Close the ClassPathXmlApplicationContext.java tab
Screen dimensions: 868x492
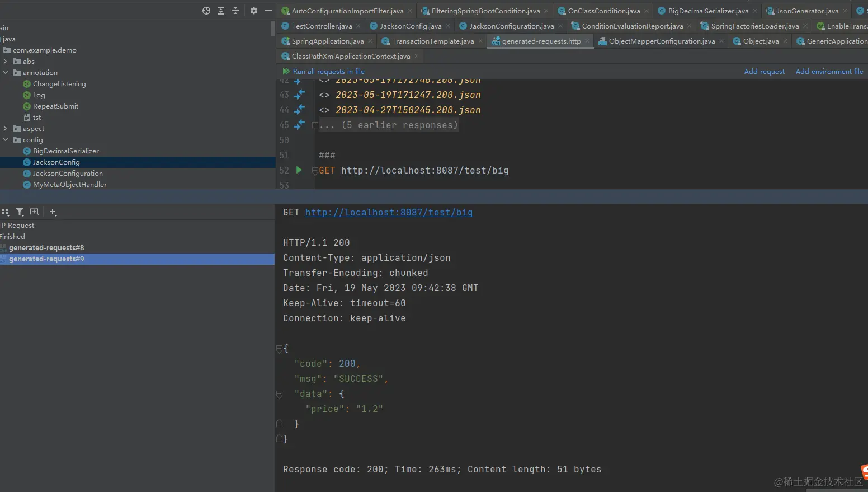(417, 57)
